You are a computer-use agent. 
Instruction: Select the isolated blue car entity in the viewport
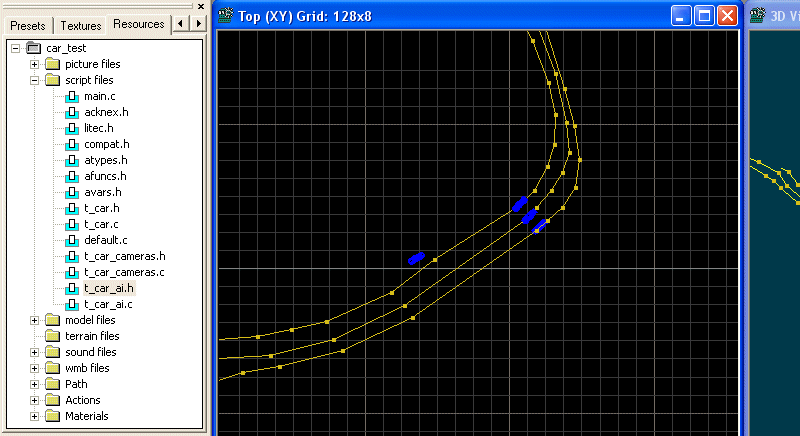pyautogui.click(x=416, y=258)
